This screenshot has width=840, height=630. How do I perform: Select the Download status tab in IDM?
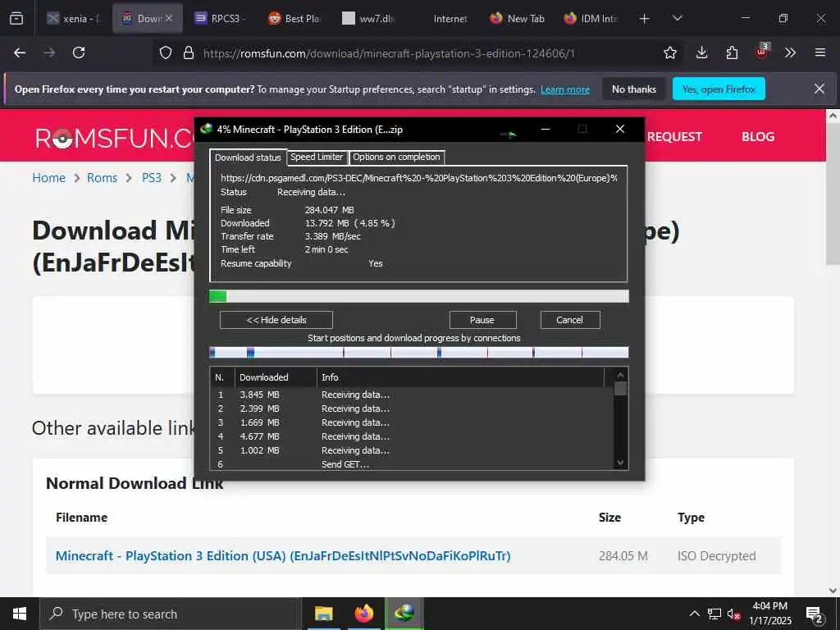(x=248, y=157)
